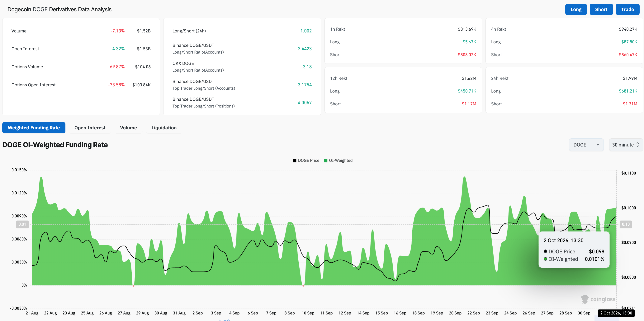Image resolution: width=644 pixels, height=321 pixels.
Task: Click the 12h Rekt long value $450.71K
Action: (467, 91)
